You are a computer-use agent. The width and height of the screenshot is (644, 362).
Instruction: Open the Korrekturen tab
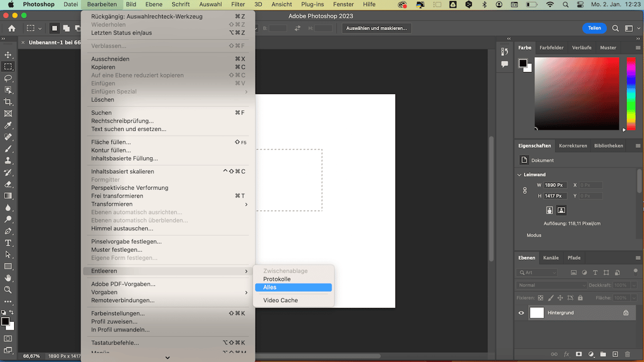pos(573,146)
